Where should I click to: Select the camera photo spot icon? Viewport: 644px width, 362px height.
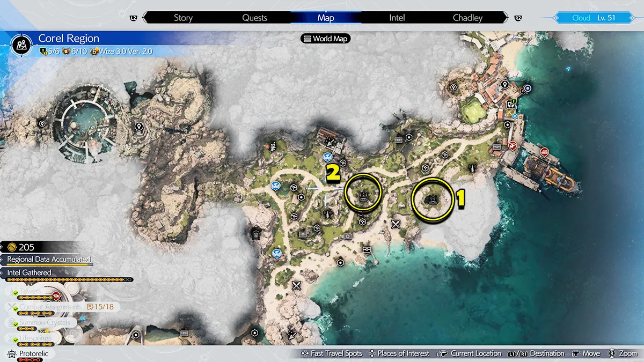pyautogui.click(x=348, y=235)
